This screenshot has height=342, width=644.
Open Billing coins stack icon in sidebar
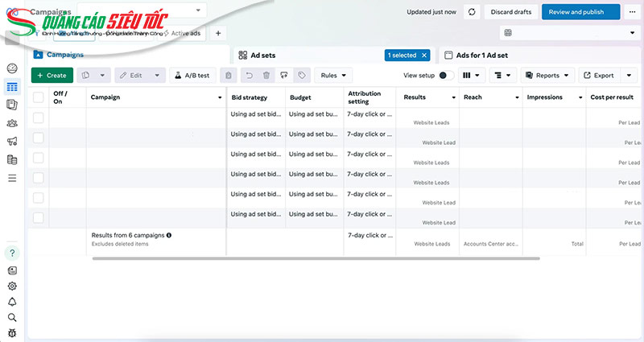tap(12, 159)
